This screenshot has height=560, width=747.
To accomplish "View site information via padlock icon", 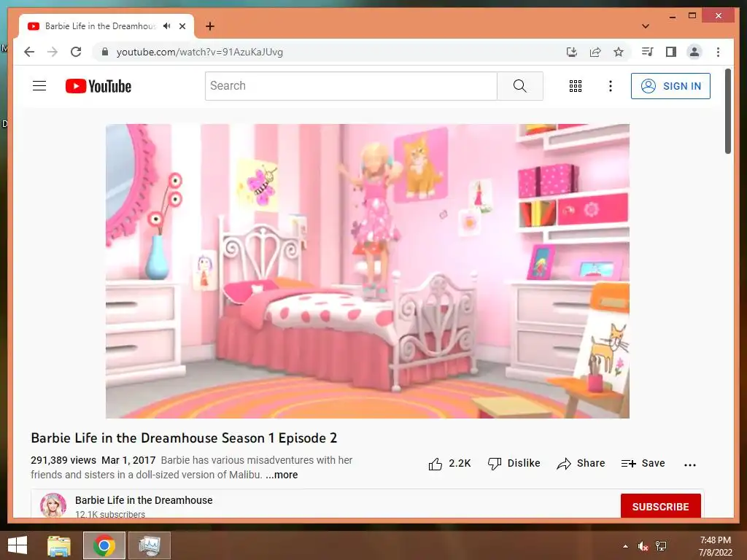I will [105, 52].
